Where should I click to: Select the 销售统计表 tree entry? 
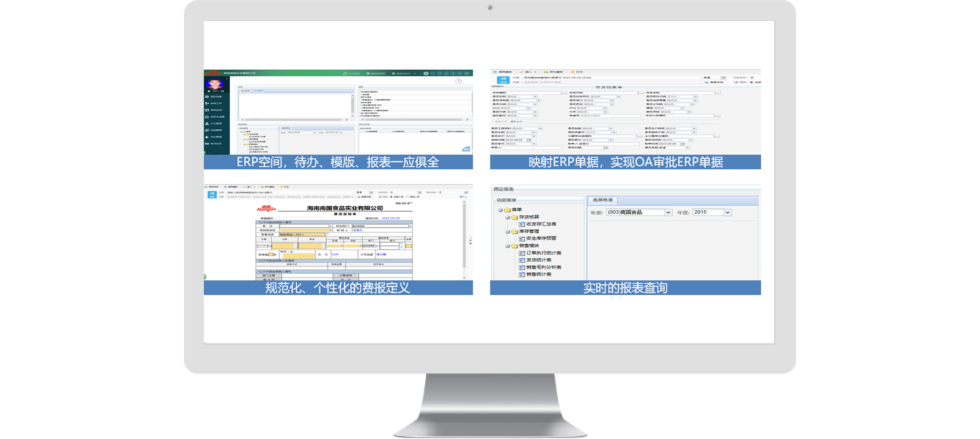538,274
